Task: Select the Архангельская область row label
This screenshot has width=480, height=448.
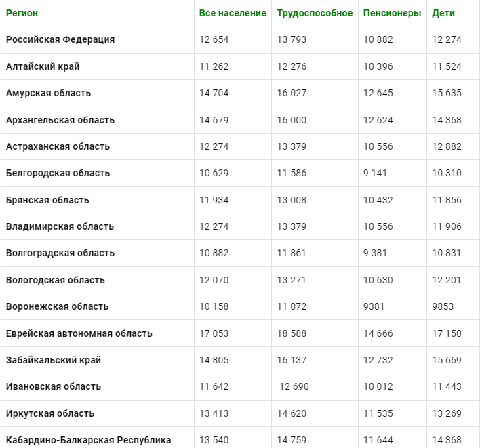Action: [x=60, y=120]
